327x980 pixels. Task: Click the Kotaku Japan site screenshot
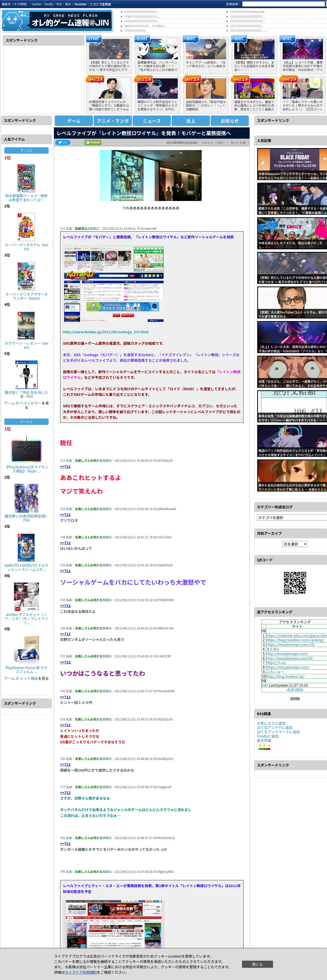pos(113,284)
